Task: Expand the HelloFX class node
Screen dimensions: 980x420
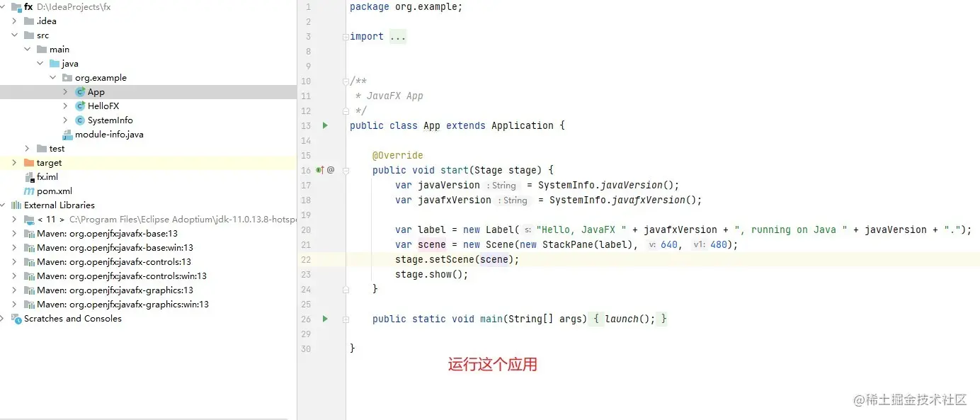Action: 65,106
